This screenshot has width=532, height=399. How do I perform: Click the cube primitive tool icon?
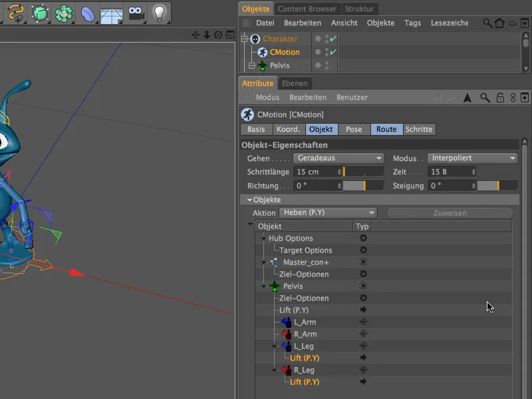coord(40,13)
